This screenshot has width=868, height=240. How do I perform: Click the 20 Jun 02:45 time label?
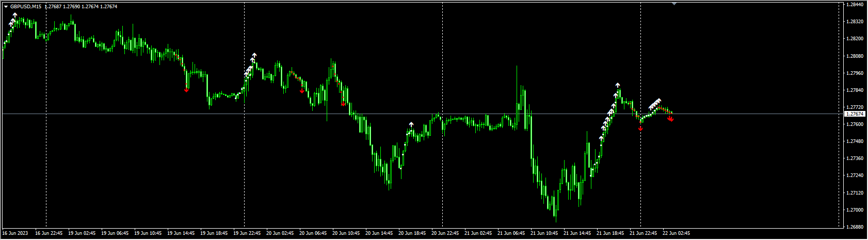(x=280, y=233)
